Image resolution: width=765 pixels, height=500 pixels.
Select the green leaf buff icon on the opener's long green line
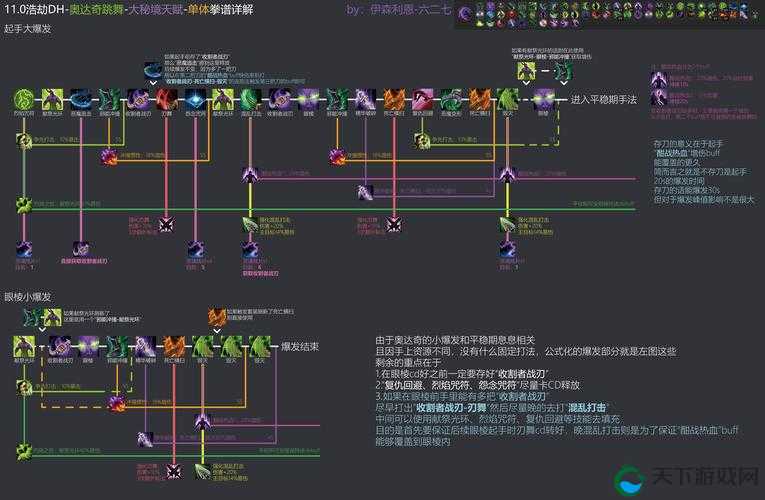click(23, 205)
